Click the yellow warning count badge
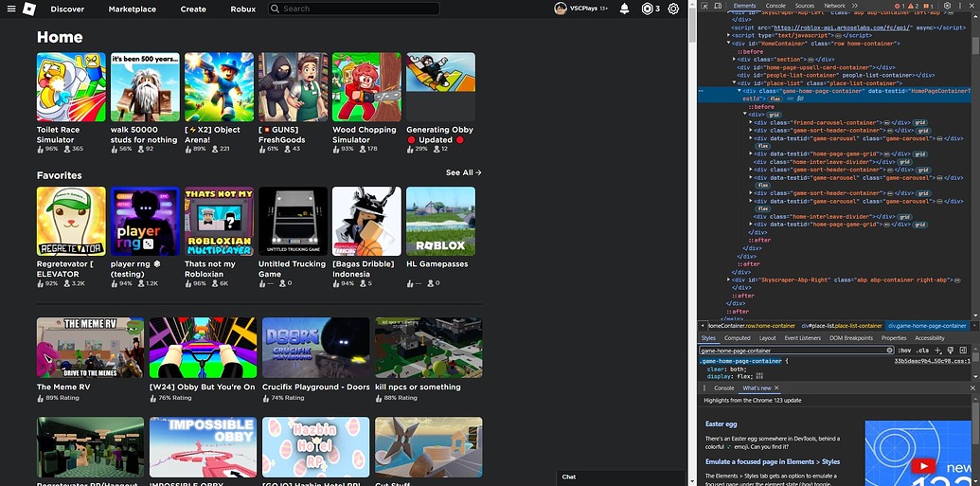This screenshot has height=486, width=980. (913, 7)
